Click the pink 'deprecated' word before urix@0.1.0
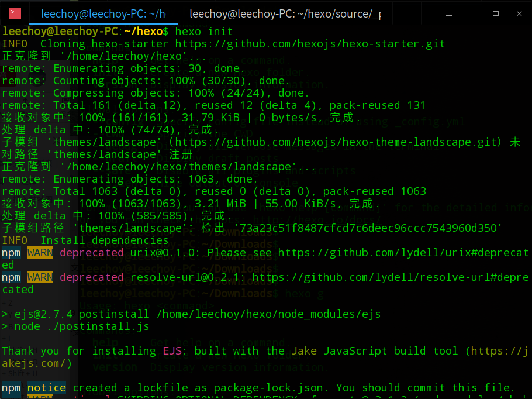 coord(92,253)
